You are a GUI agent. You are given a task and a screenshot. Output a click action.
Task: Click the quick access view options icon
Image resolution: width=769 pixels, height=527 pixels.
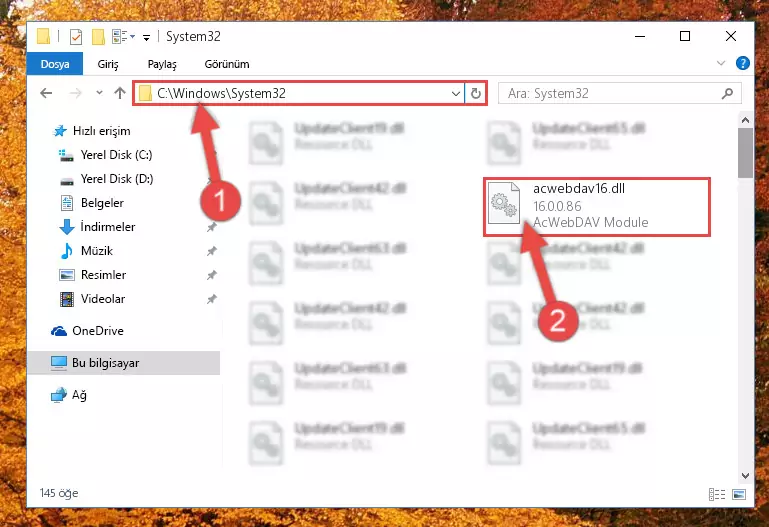[x=123, y=37]
